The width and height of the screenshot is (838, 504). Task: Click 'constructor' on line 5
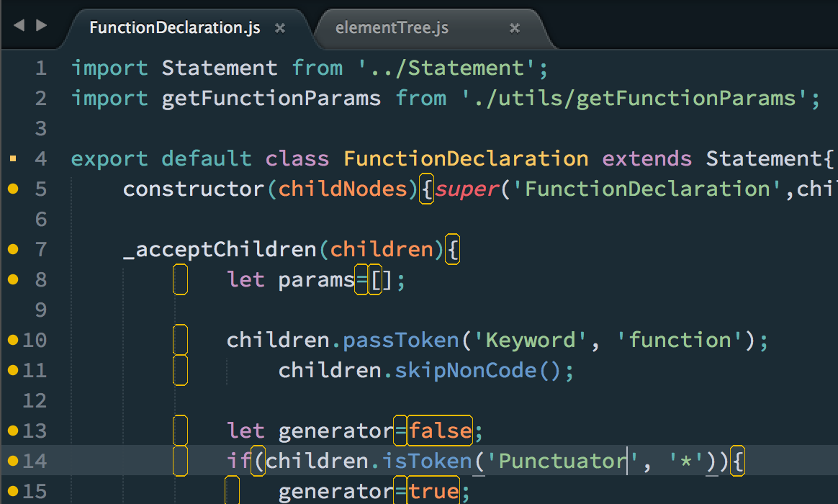pos(194,189)
